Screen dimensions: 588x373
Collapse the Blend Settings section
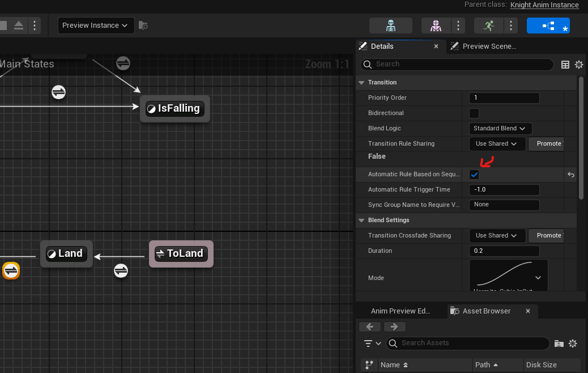coord(361,221)
